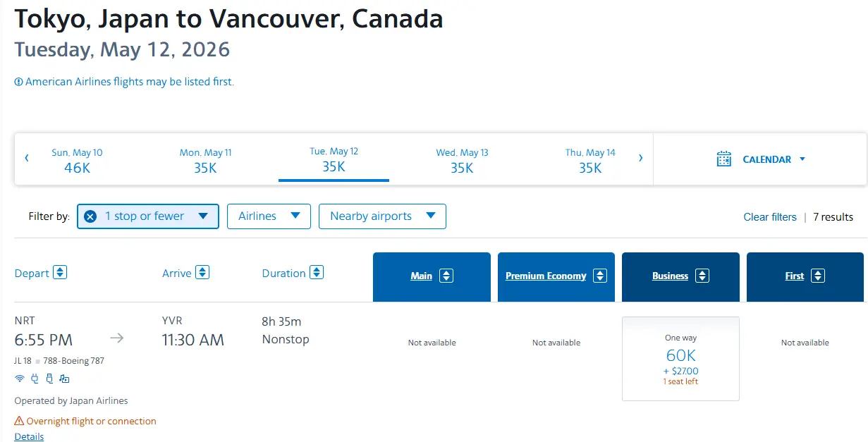
Task: Toggle sort order by Duration
Action: tap(317, 272)
